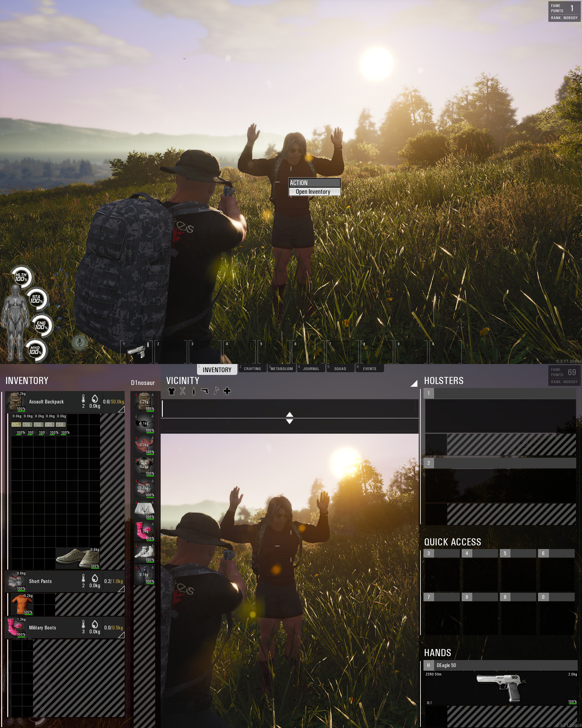The height and width of the screenshot is (728, 582).
Task: Filter vicinity by drinks bottle icon
Action: click(x=194, y=391)
